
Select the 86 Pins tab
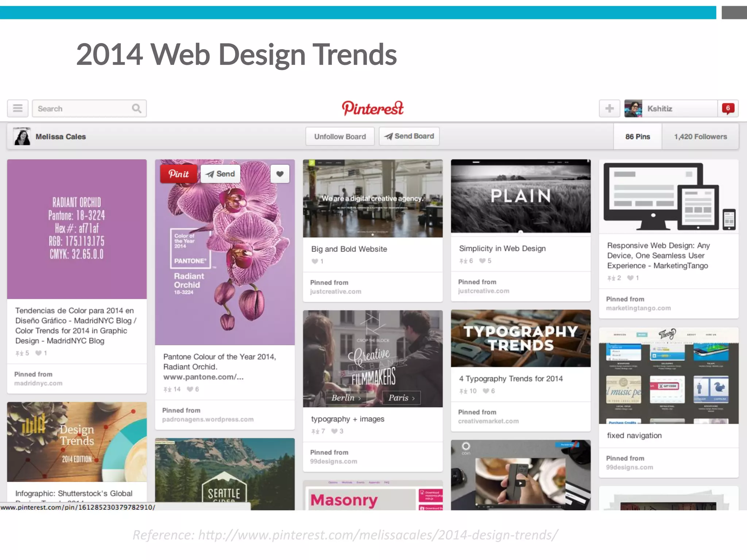pyautogui.click(x=638, y=136)
